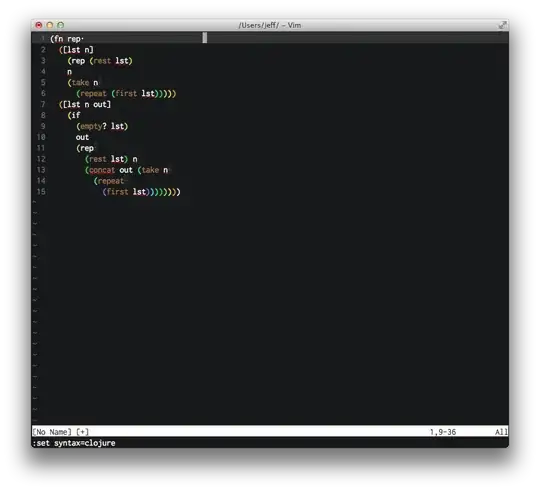Click '(rep (rest lst)' on line 3
Image resolution: width=540 pixels, height=491 pixels.
(x=100, y=61)
